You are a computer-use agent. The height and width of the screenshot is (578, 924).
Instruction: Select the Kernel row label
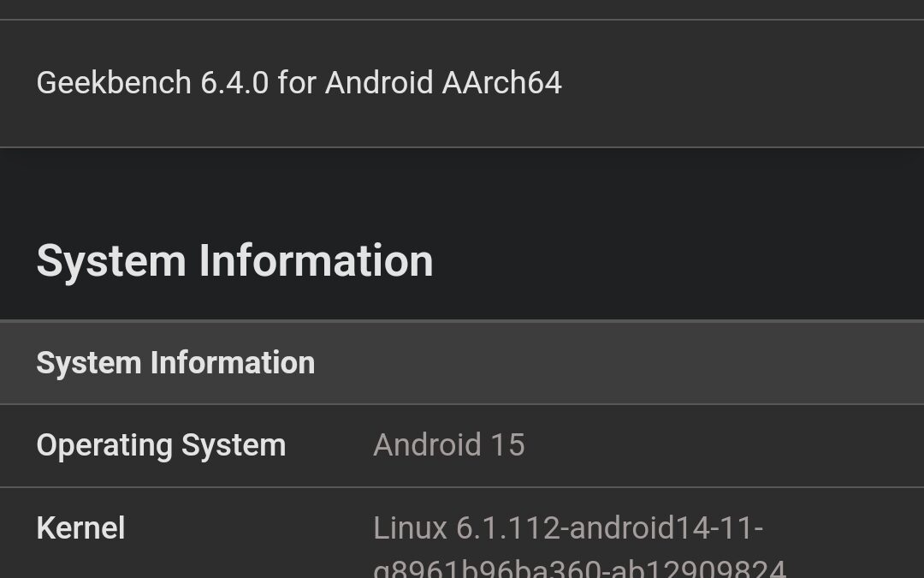tap(80, 528)
